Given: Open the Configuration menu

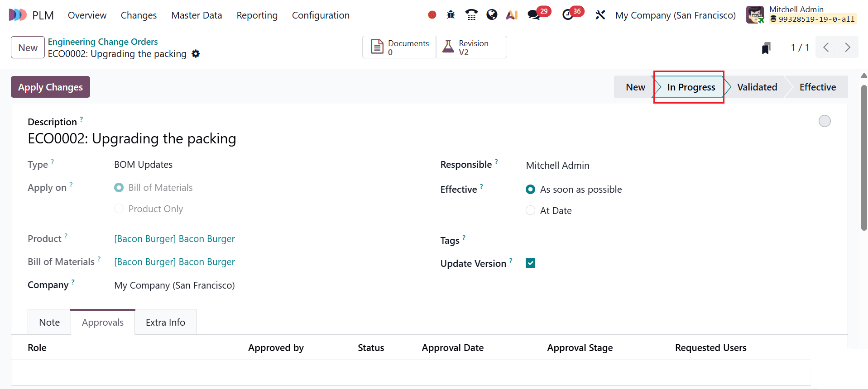Looking at the screenshot, I should 321,15.
